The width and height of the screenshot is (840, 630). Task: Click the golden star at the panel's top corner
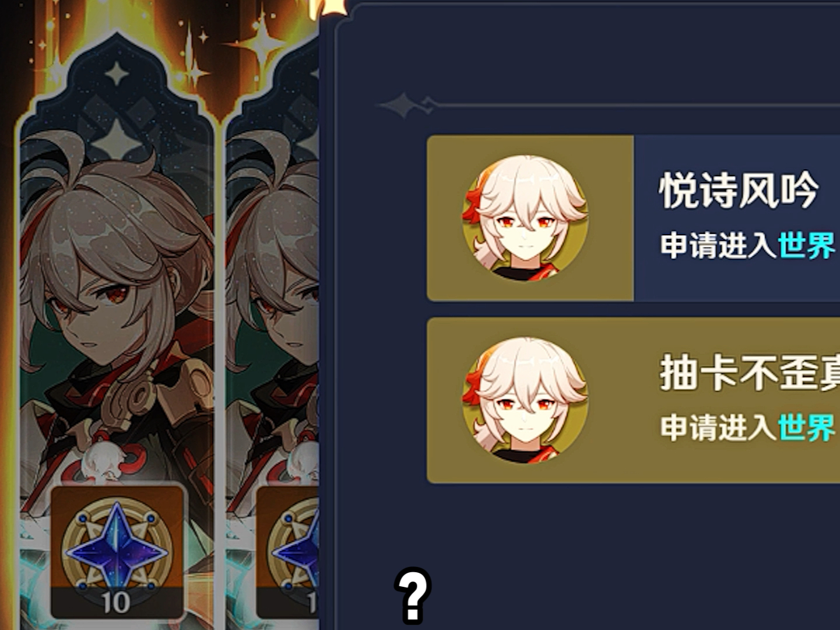(x=330, y=8)
